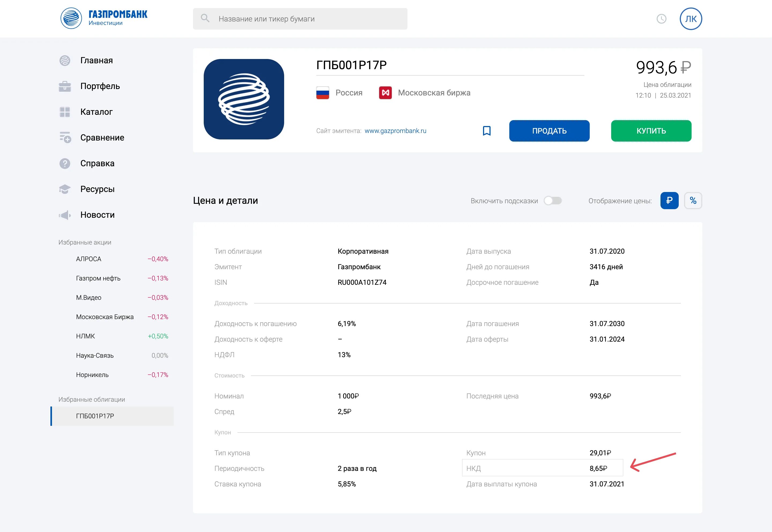Screen dimensions: 772x532
Task: Click the Дата выпуска value 31.07.2020
Action: point(607,251)
